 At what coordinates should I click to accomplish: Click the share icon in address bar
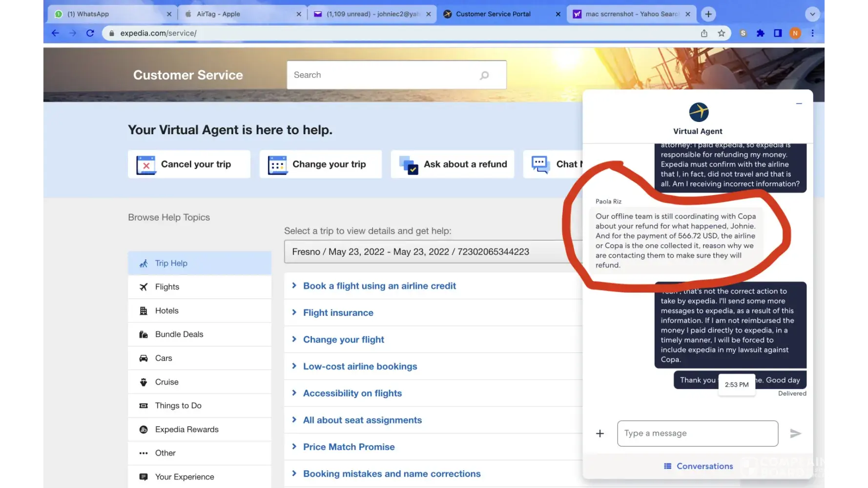(704, 33)
